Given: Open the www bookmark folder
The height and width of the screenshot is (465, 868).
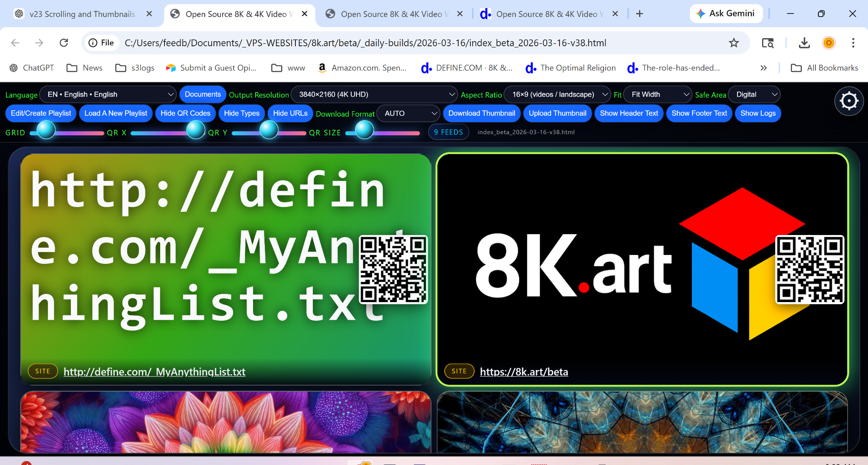Looking at the screenshot, I should point(288,68).
